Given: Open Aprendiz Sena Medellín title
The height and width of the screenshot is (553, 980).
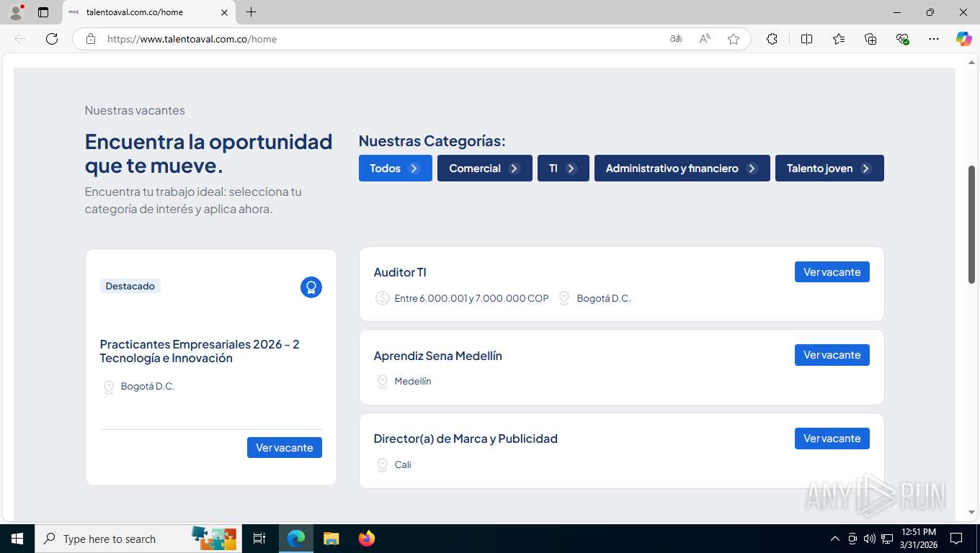Looking at the screenshot, I should tap(438, 356).
